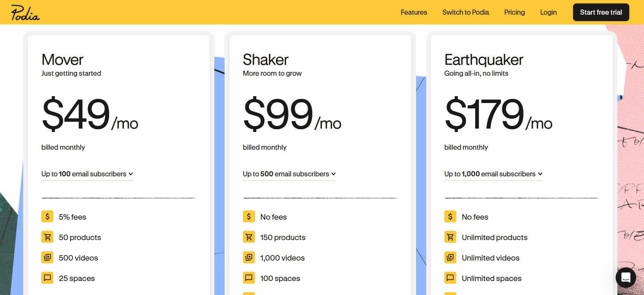This screenshot has height=295, width=644.
Task: Click the 'No fees' text in Shaker plan
Action: point(273,217)
